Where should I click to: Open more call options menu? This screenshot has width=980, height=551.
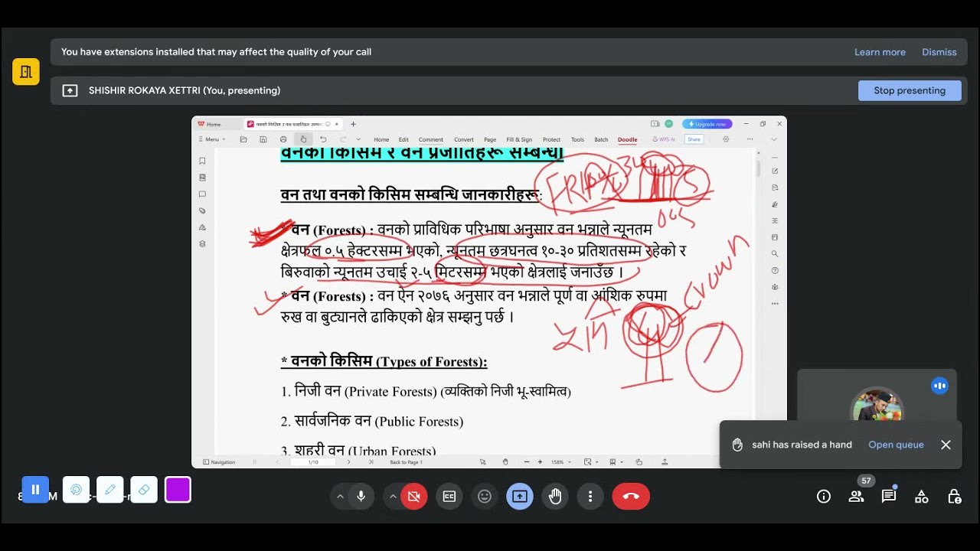pyautogui.click(x=590, y=497)
